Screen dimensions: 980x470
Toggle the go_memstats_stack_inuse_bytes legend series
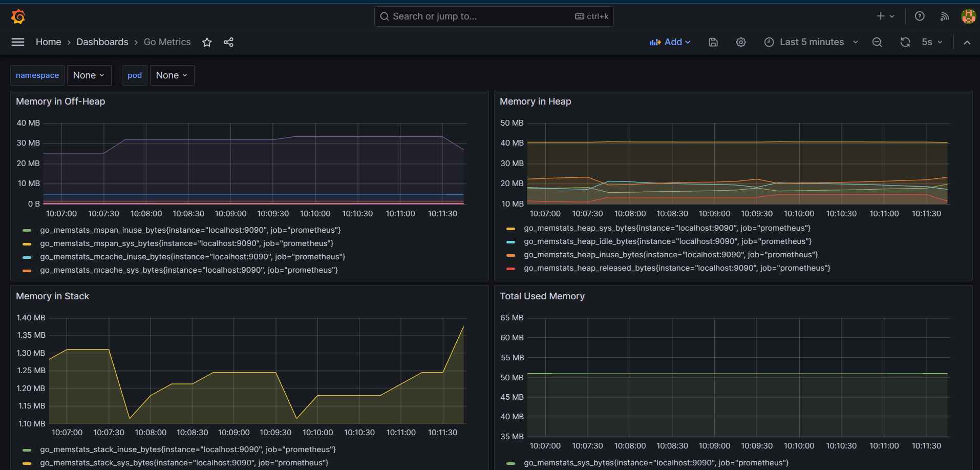point(188,449)
